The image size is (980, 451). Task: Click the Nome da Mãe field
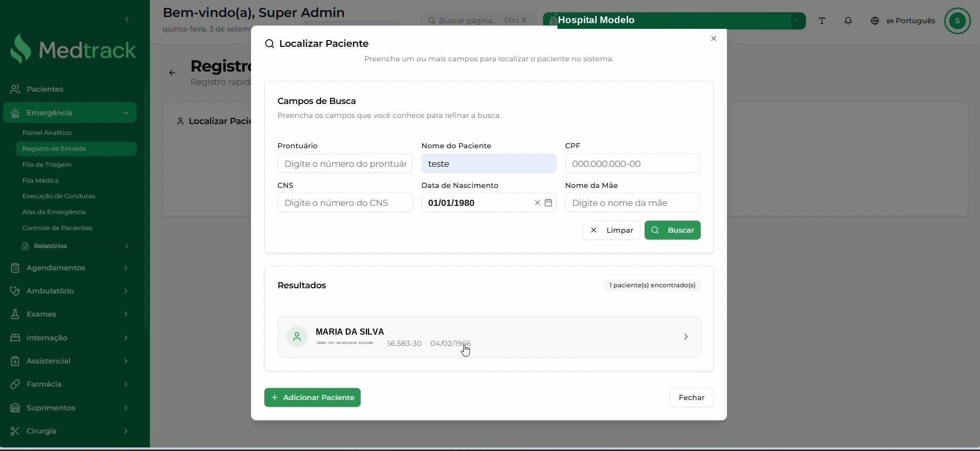point(632,203)
